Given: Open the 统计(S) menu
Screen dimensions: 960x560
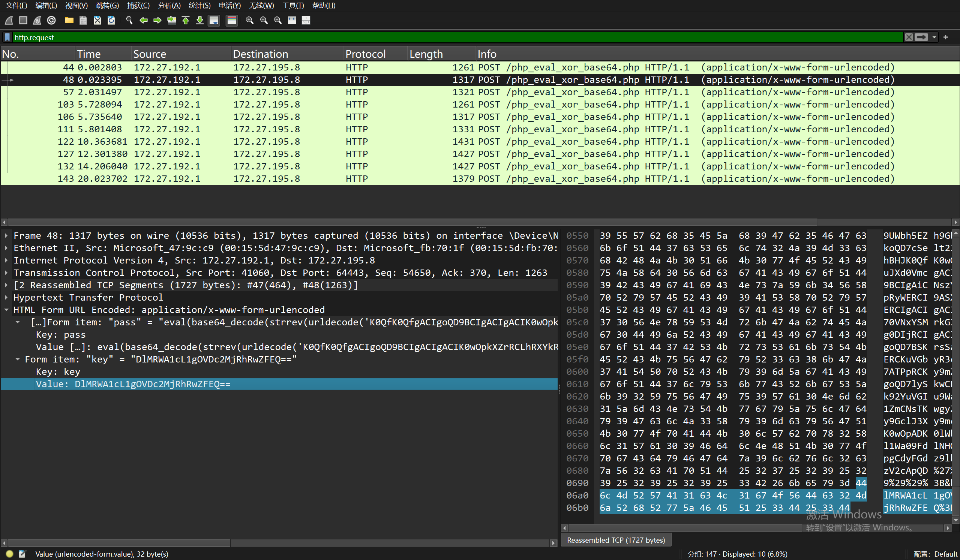Looking at the screenshot, I should point(199,5).
